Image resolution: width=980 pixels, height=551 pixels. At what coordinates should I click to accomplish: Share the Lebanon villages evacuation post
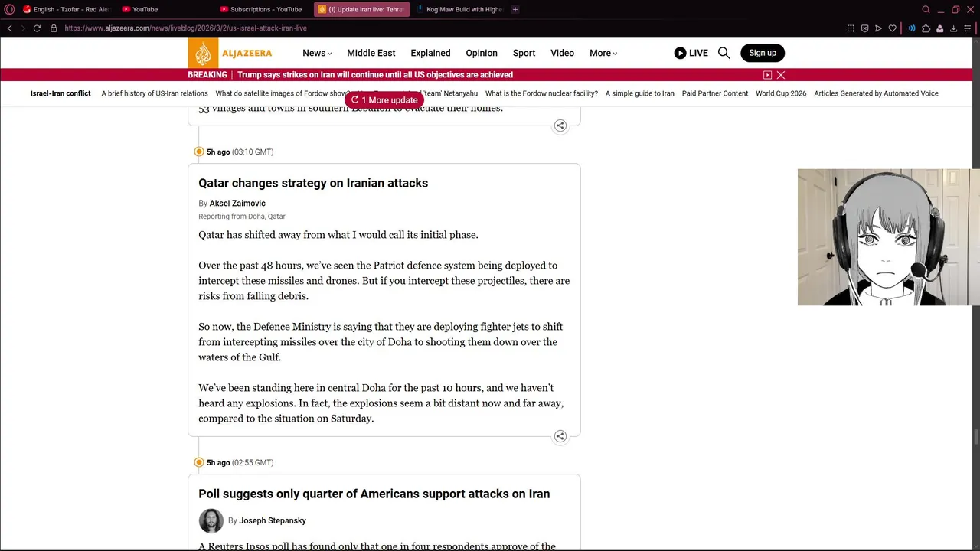tap(560, 126)
